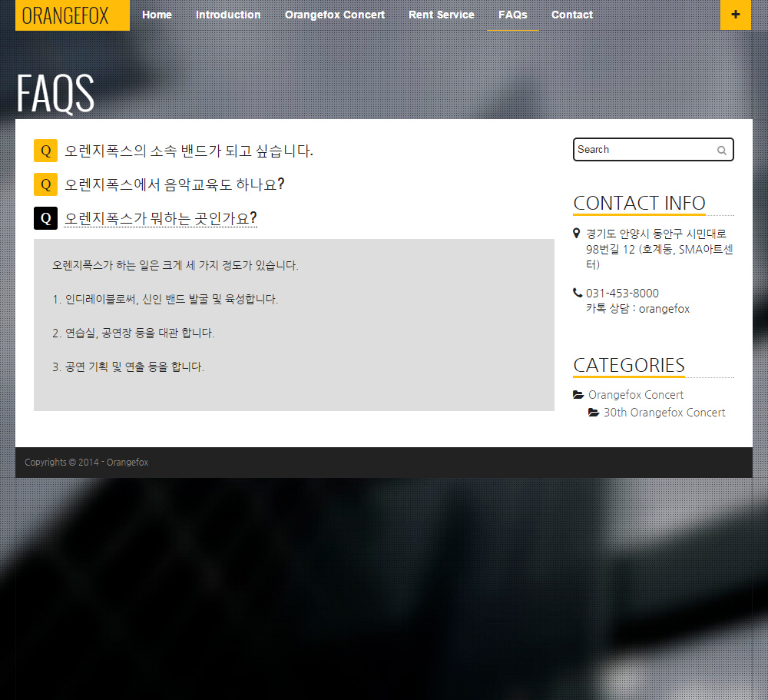Go to the Introduction page
This screenshot has width=768, height=700.
click(x=228, y=15)
